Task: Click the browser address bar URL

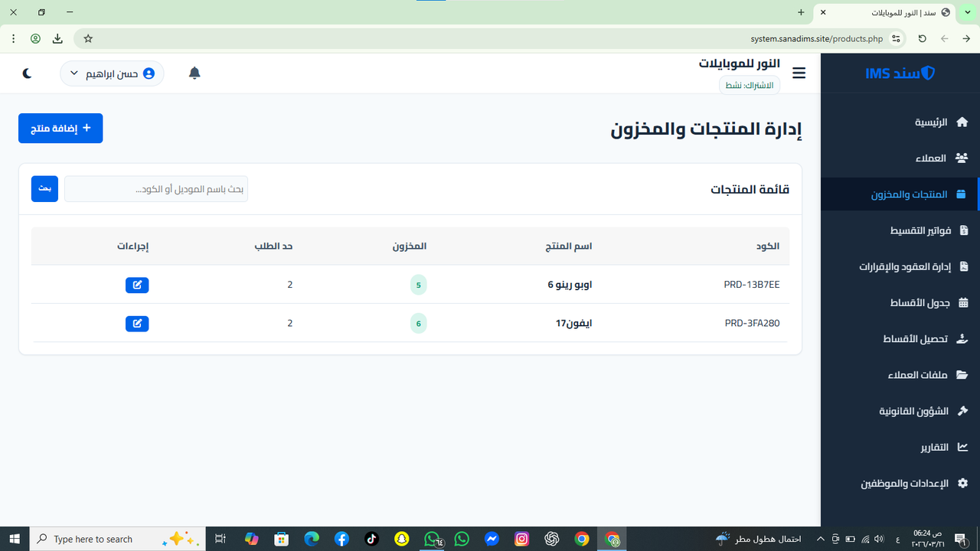Action: [x=817, y=38]
